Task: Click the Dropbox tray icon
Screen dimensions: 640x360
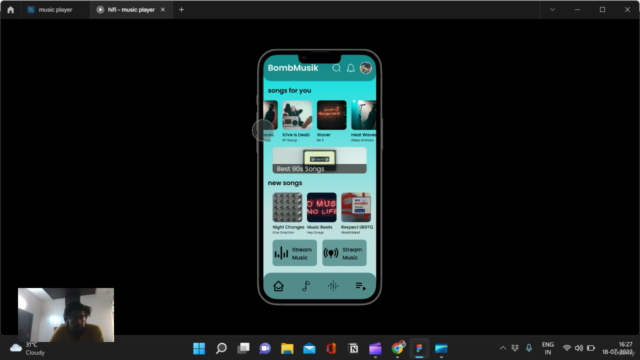Action: (515, 348)
